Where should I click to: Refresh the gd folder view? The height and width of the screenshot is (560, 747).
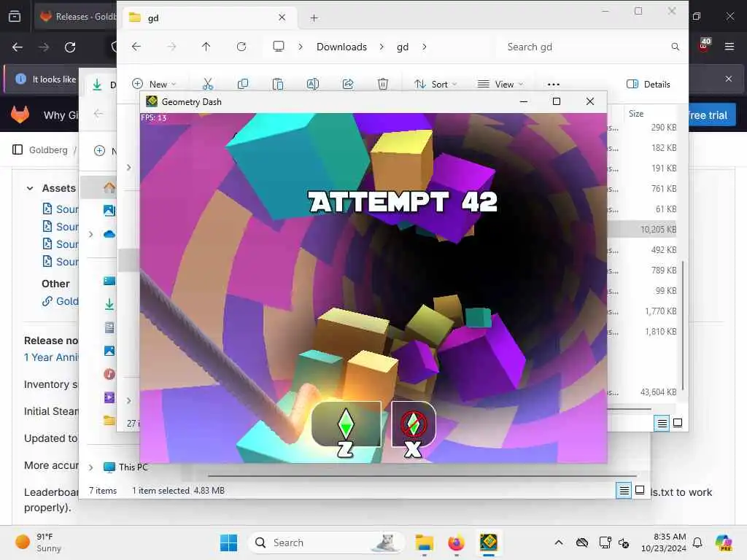tap(241, 47)
